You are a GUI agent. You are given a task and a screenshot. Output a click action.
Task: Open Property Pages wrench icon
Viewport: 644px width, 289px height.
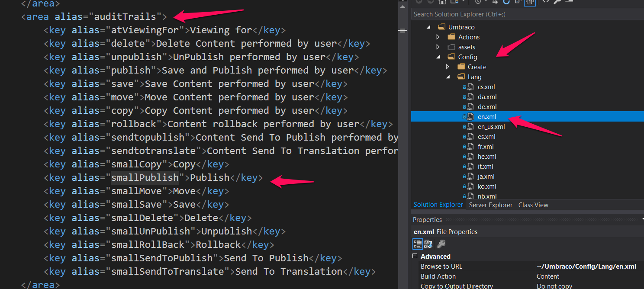(x=441, y=244)
